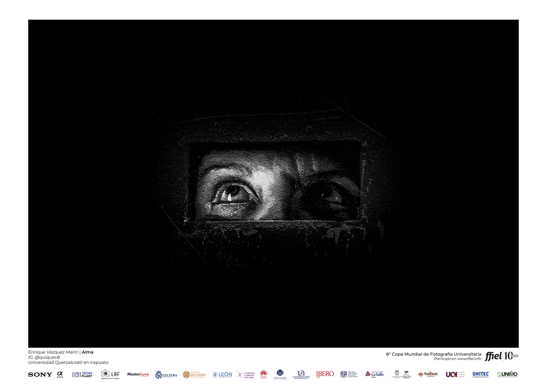Click the Sony logo
547x392 pixels.
[40, 375]
